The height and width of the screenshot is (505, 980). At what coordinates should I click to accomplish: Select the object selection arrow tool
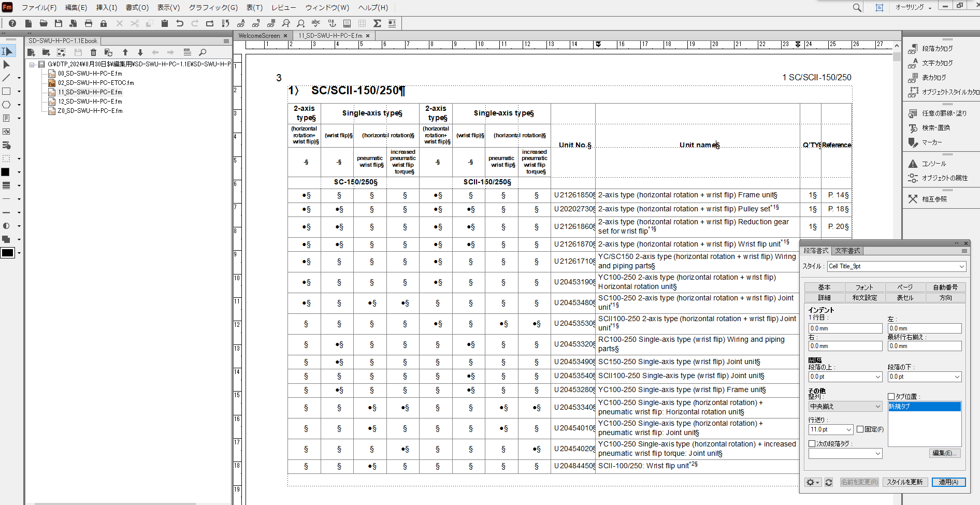[7, 64]
